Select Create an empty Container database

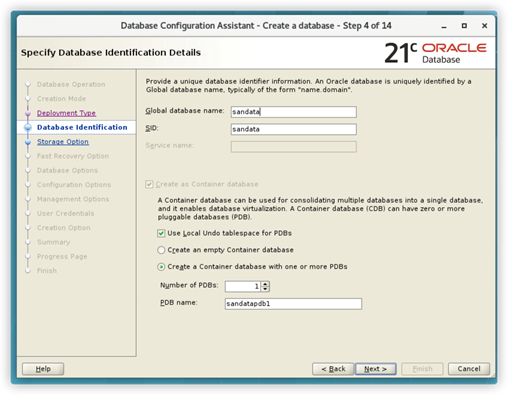tap(161, 250)
